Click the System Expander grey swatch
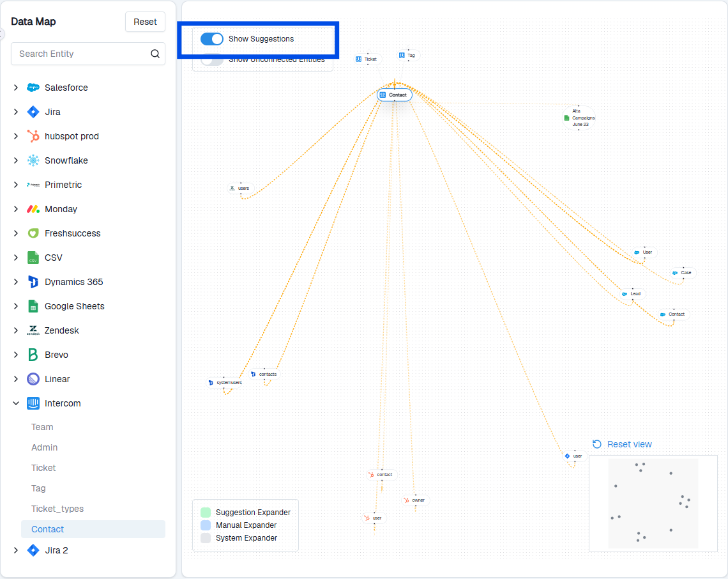Viewport: 728px width, 579px height. click(x=206, y=538)
